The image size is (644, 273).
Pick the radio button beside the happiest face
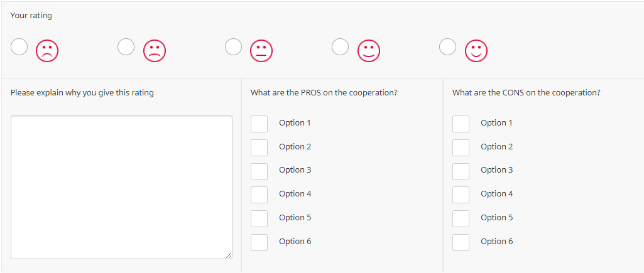[x=447, y=47]
